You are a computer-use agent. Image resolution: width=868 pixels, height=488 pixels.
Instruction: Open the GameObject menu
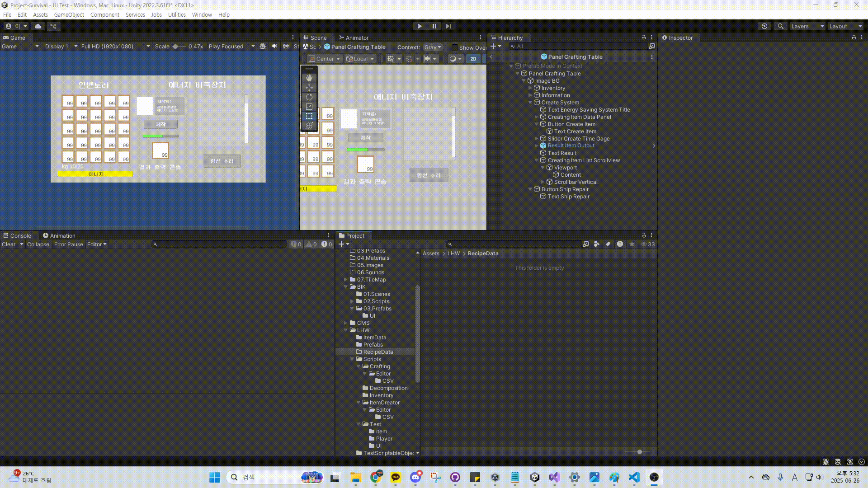(x=69, y=14)
